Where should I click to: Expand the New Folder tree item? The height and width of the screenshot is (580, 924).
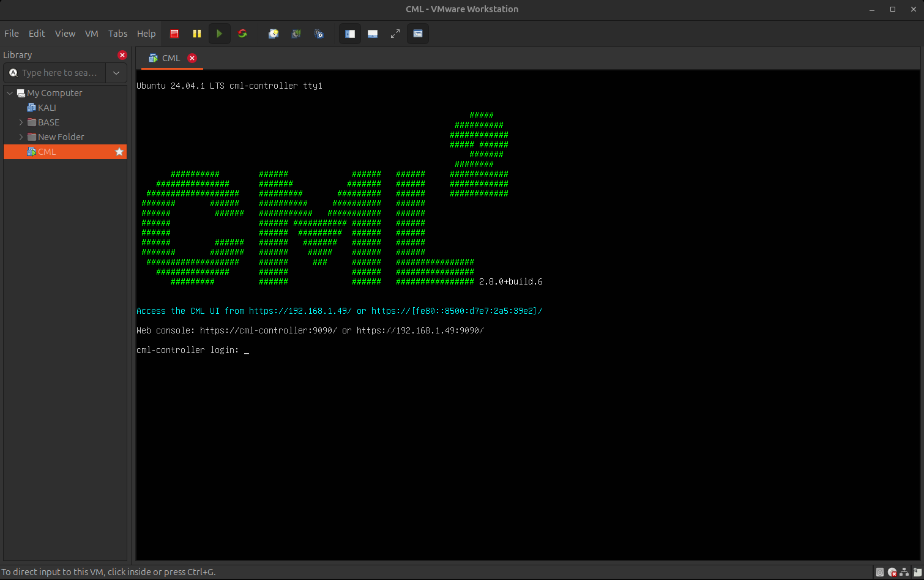click(21, 136)
